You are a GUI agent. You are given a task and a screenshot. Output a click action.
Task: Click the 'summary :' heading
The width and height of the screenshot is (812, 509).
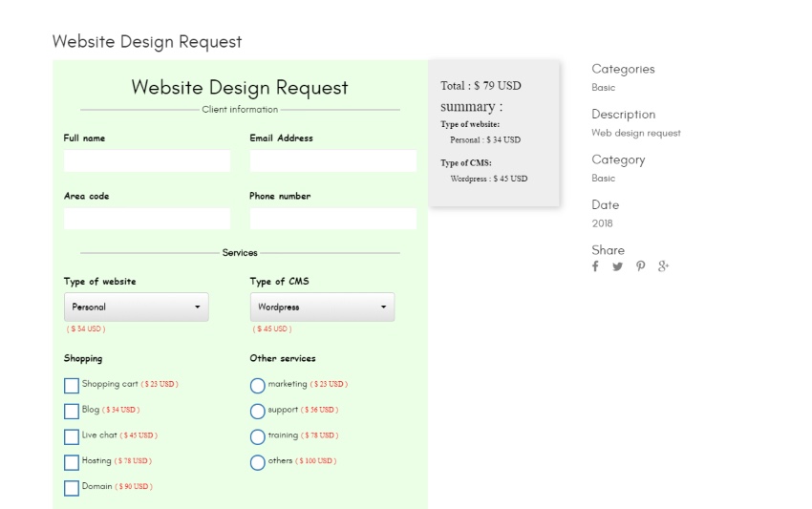471,107
